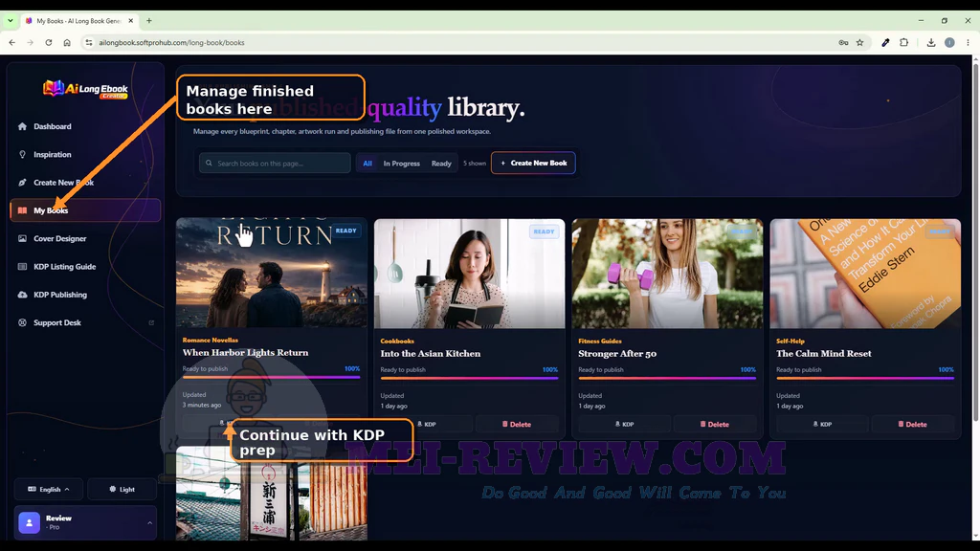The image size is (980, 551).
Task: Open the Dashboard home icon
Action: [x=23, y=126]
